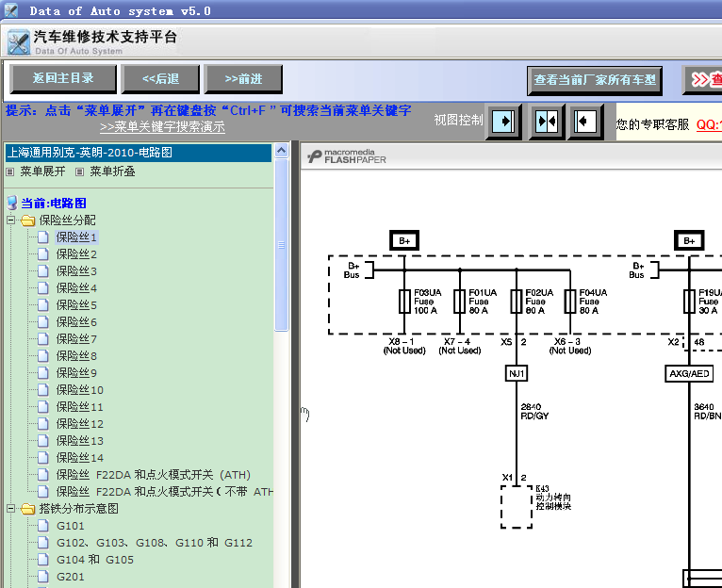Click the title bar application icon
The image size is (722, 588).
click(x=10, y=10)
